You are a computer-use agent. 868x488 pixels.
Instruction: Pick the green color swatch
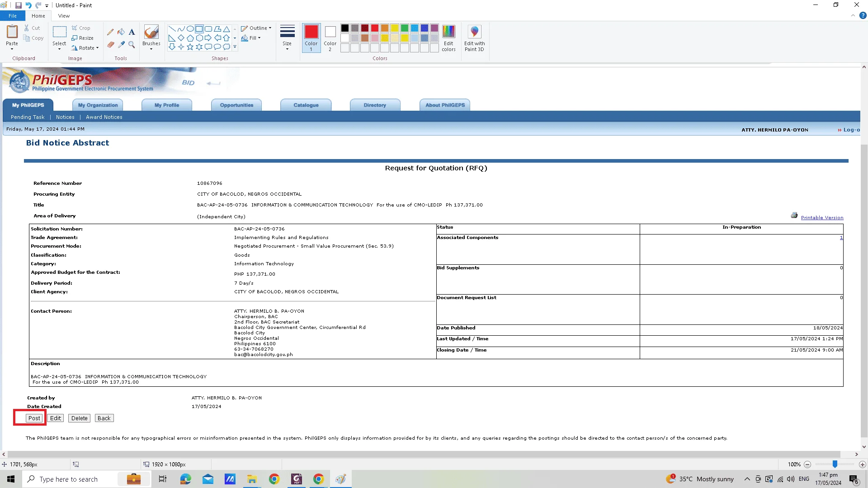coord(405,28)
